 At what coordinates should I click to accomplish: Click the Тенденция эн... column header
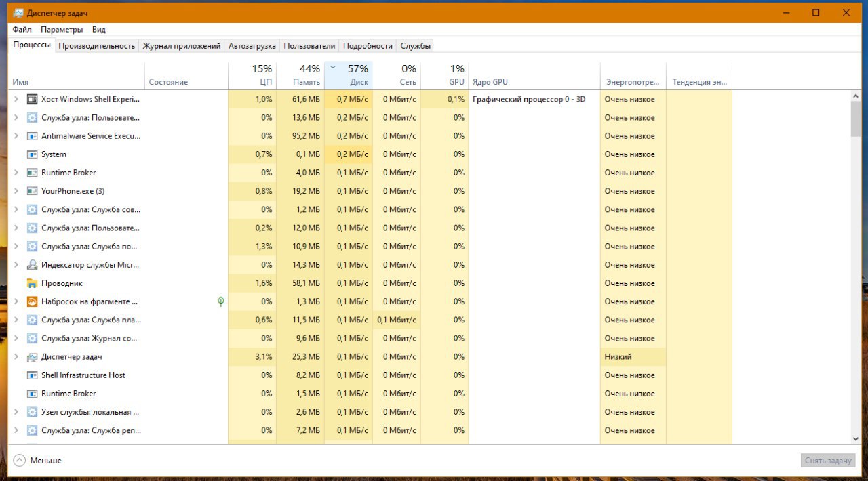point(699,75)
